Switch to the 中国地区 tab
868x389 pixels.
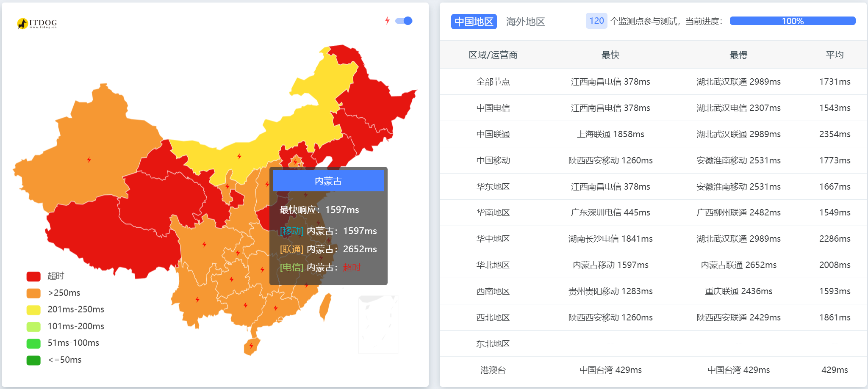[474, 22]
